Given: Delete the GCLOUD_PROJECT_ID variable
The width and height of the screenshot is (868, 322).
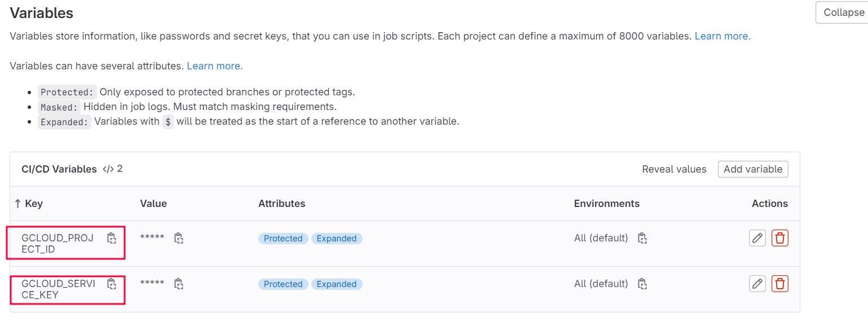Looking at the screenshot, I should [x=780, y=238].
